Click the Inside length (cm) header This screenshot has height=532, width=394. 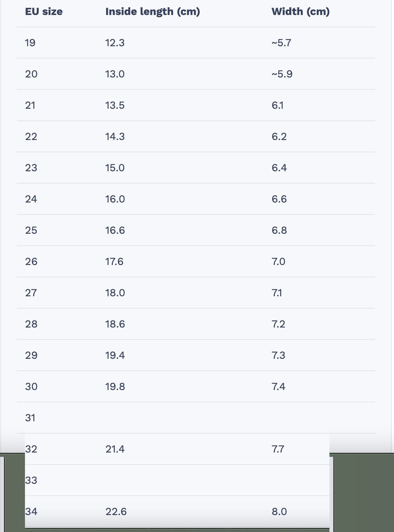click(152, 11)
